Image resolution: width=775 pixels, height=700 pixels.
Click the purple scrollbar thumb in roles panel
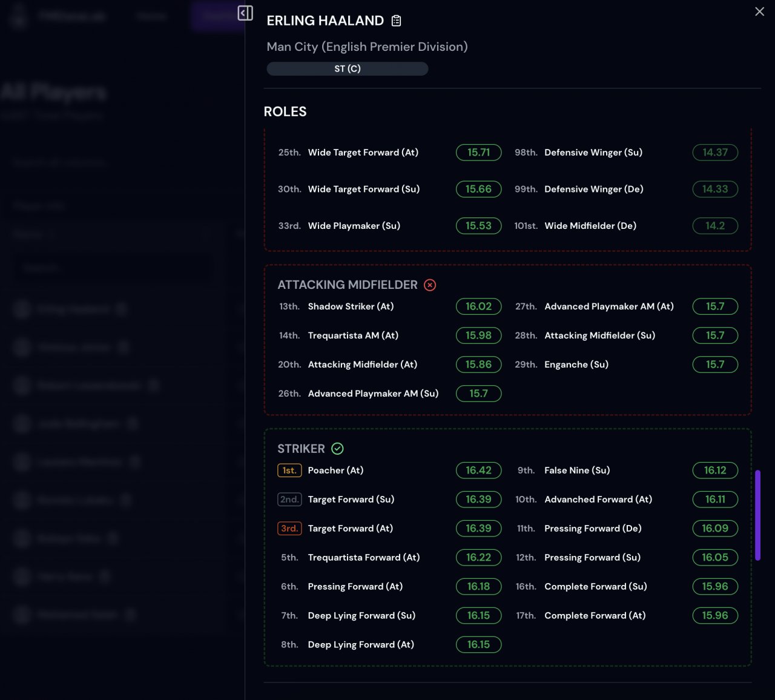point(757,515)
